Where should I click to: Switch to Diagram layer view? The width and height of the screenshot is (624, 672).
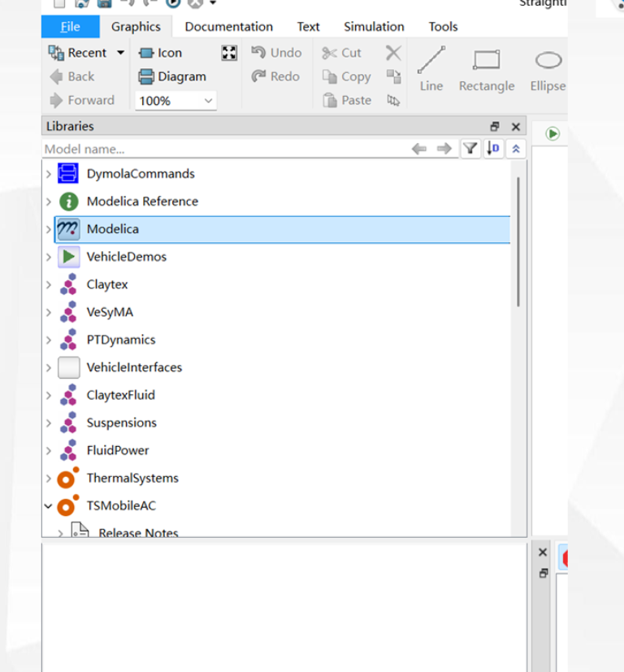tap(171, 76)
